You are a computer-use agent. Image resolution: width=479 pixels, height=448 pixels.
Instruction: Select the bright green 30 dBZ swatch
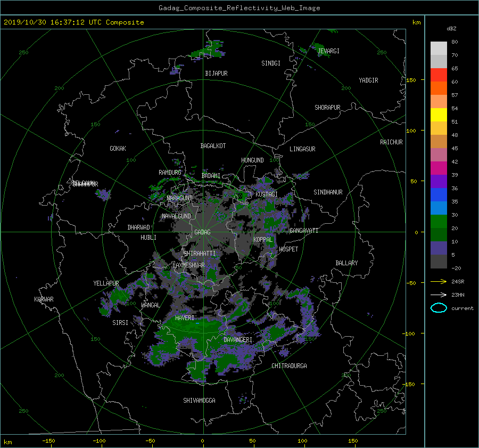click(x=439, y=222)
